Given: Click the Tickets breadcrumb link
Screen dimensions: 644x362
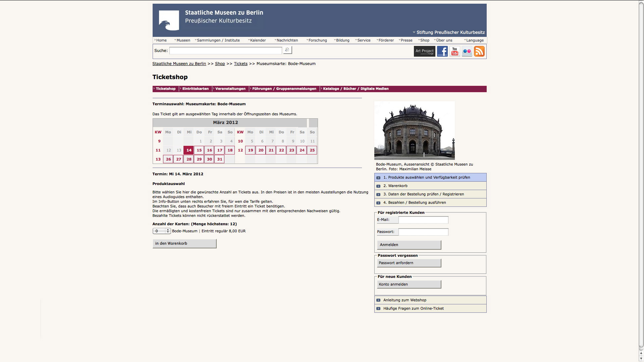Looking at the screenshot, I should [240, 64].
